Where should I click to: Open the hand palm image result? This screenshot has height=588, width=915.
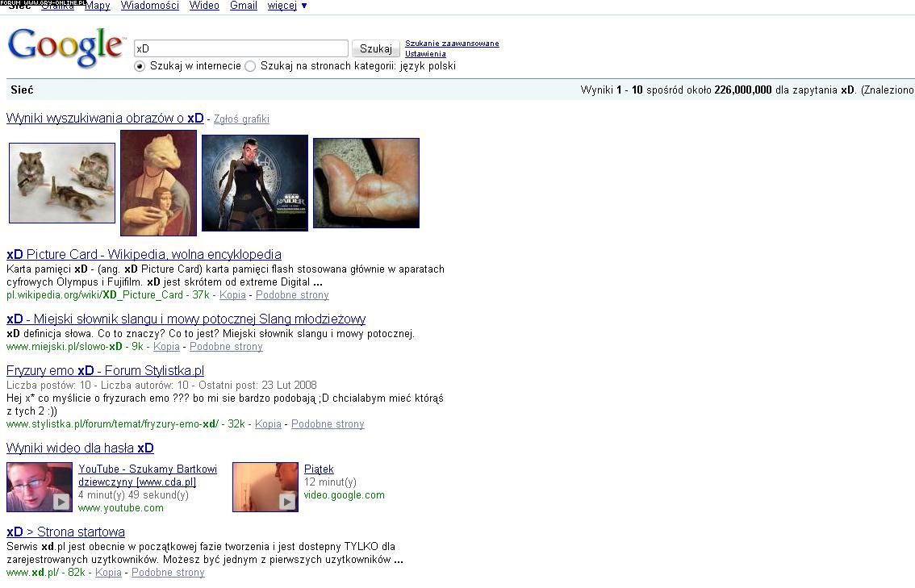[366, 183]
